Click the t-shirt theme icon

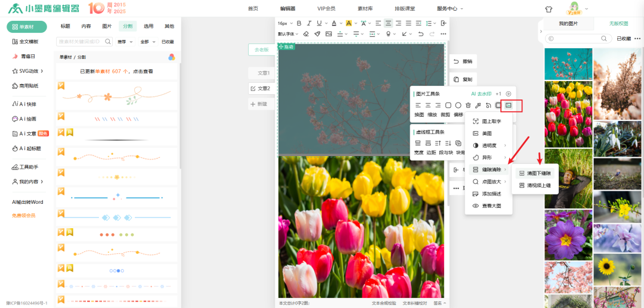pyautogui.click(x=549, y=8)
